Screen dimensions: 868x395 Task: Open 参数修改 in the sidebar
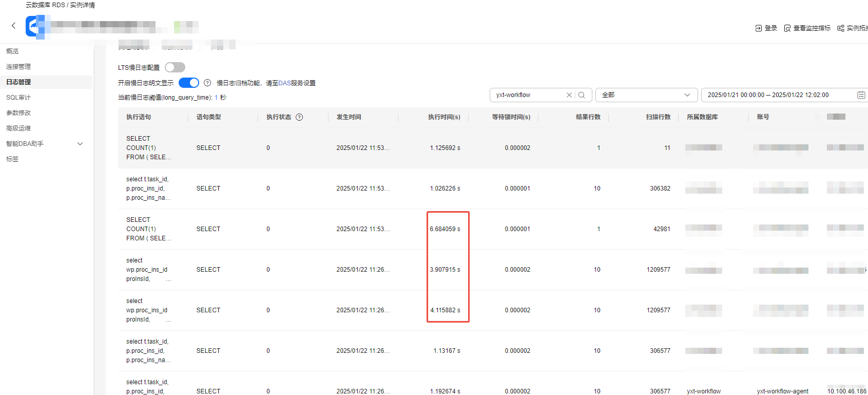coord(18,113)
